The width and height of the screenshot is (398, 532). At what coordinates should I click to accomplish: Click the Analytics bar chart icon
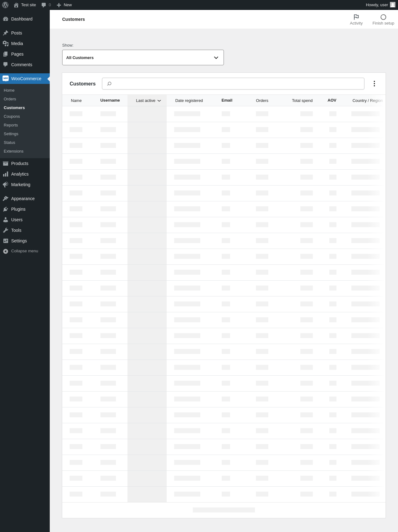[x=6, y=174]
